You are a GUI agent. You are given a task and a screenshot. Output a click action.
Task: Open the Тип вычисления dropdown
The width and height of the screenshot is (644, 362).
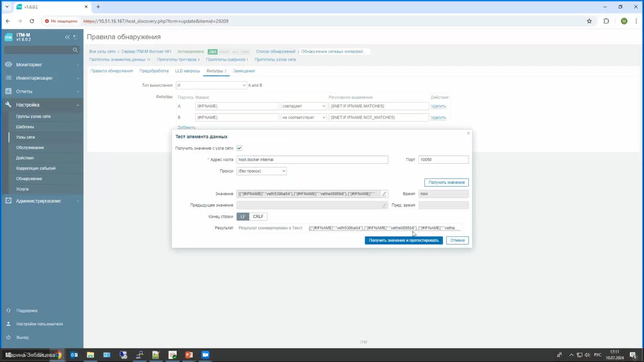point(211,85)
